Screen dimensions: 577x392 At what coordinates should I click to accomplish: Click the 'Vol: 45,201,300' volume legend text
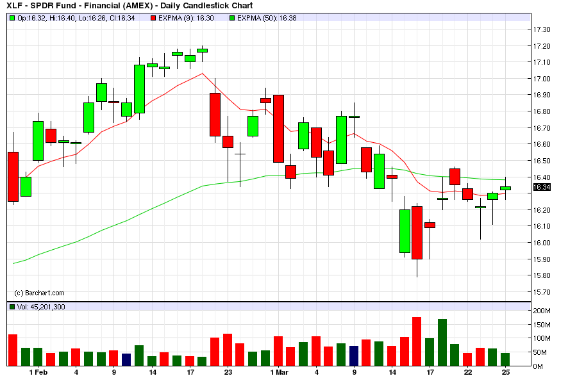[41, 307]
